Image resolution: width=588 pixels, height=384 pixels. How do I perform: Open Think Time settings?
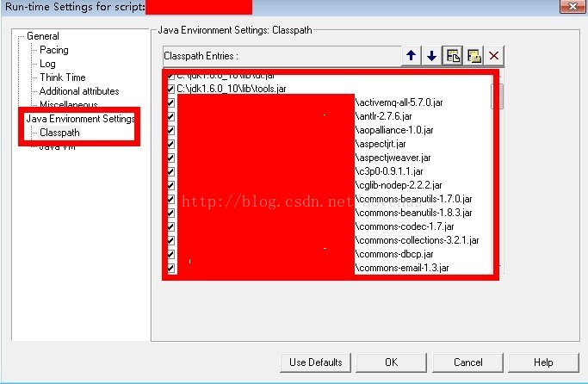[x=63, y=77]
